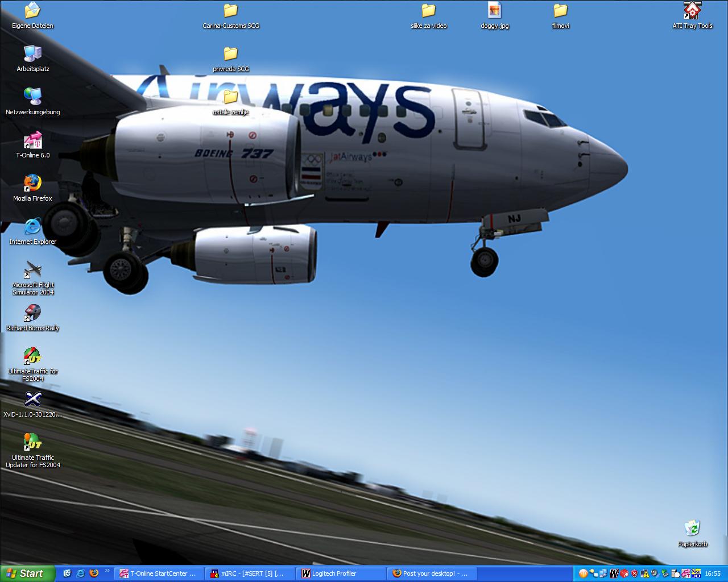Switch to the Post your desktop Firefox window
The width and height of the screenshot is (728, 582).
click(432, 573)
